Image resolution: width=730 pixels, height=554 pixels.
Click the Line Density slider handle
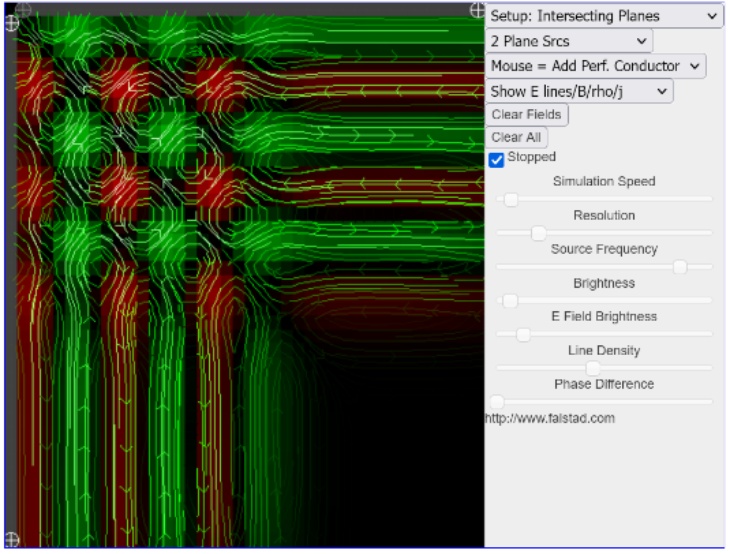592,368
